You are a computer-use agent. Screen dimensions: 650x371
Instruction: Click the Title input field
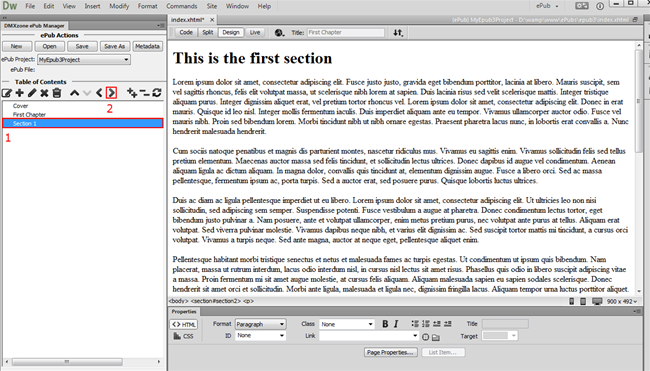pos(346,32)
